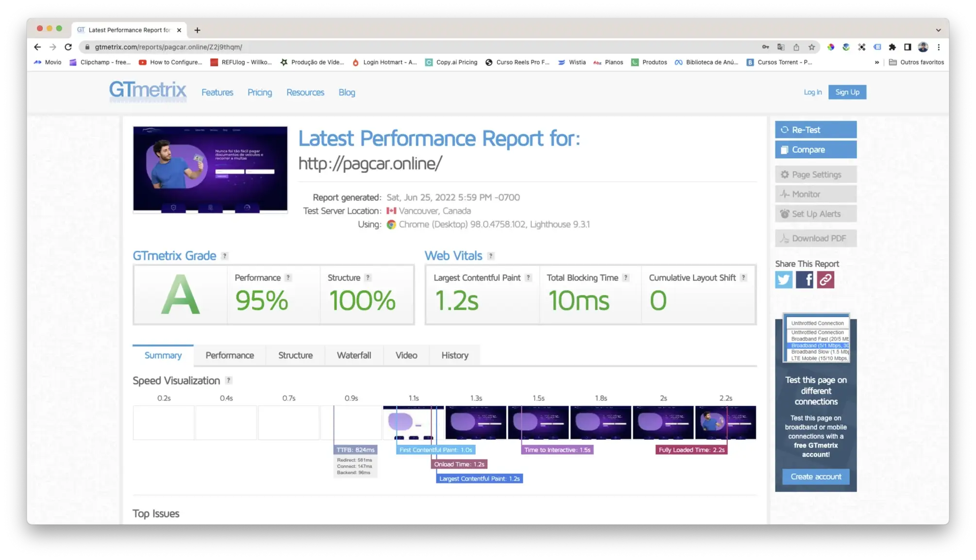Share the report on Facebook
This screenshot has height=560, width=976.
point(805,280)
